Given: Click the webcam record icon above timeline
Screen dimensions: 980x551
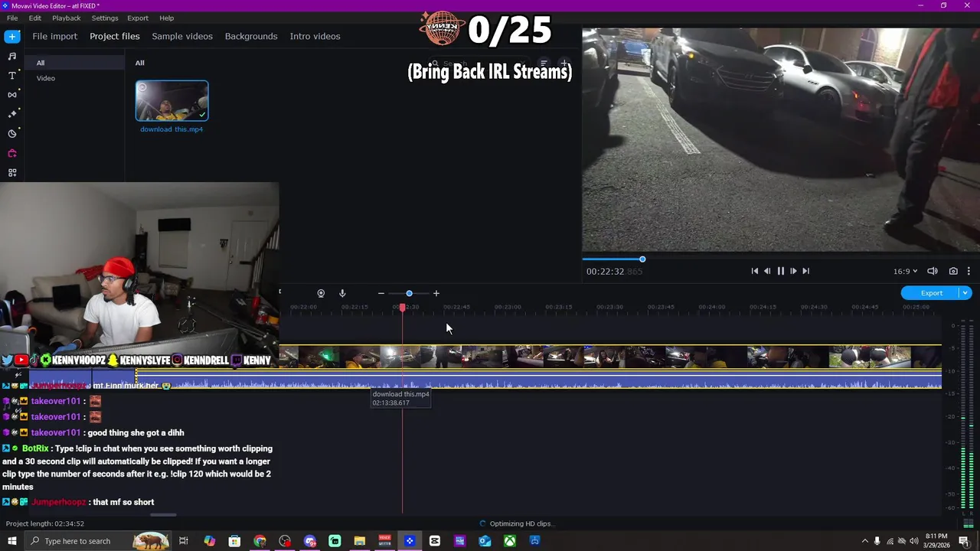Looking at the screenshot, I should 321,293.
